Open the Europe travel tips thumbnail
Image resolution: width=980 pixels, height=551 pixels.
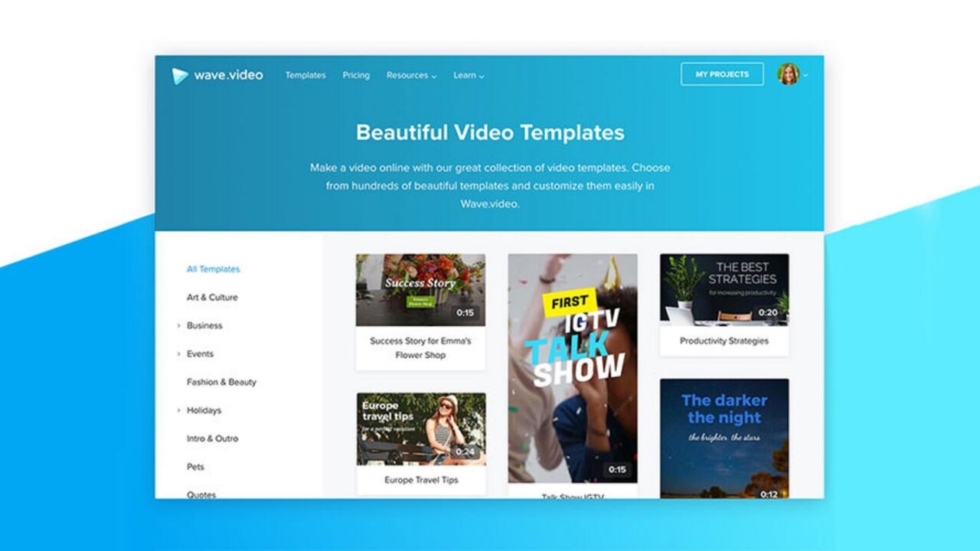click(420, 429)
